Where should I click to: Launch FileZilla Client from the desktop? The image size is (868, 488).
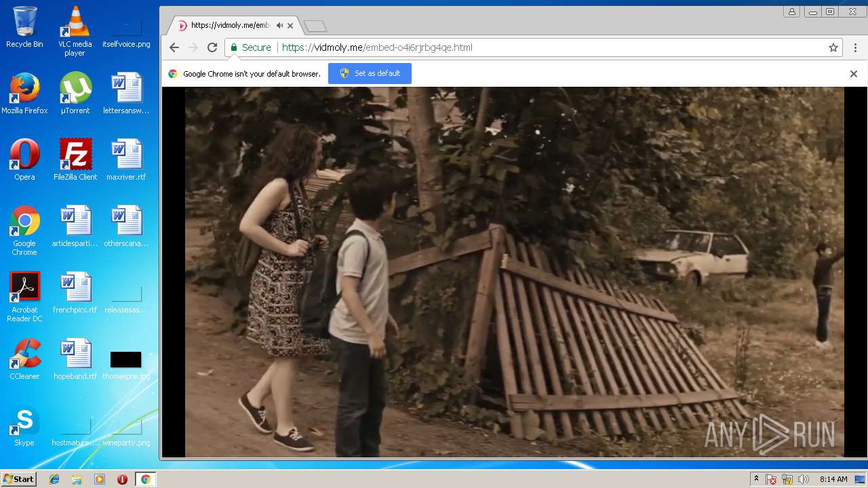pos(75,160)
